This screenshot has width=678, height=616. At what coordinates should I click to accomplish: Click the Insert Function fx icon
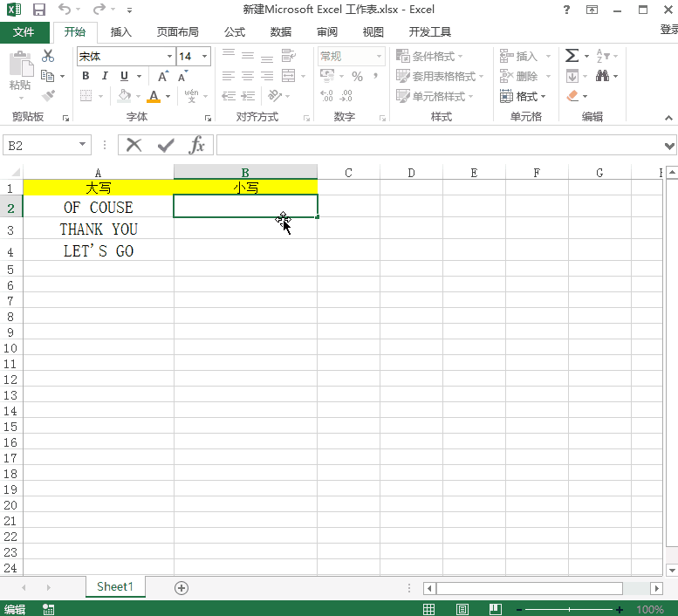click(196, 145)
